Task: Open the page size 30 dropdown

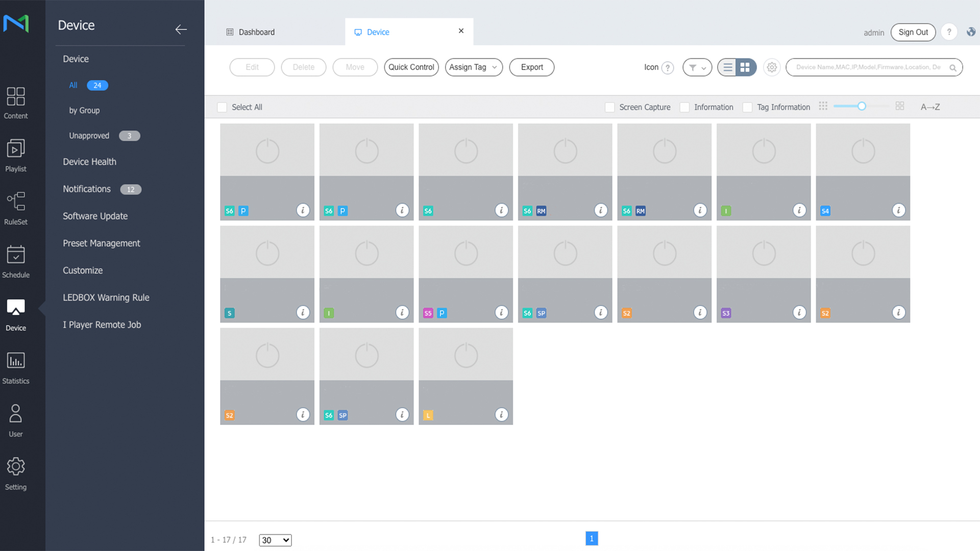Action: 275,540
